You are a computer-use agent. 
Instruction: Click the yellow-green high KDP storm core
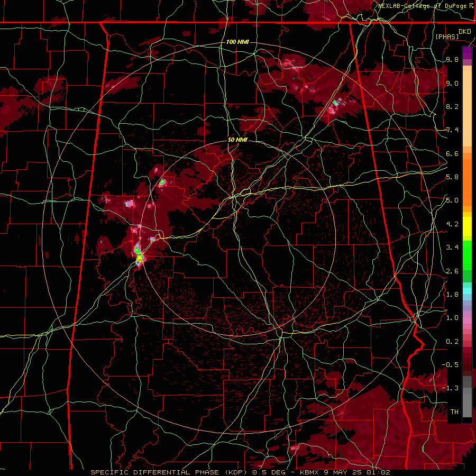pos(139,258)
